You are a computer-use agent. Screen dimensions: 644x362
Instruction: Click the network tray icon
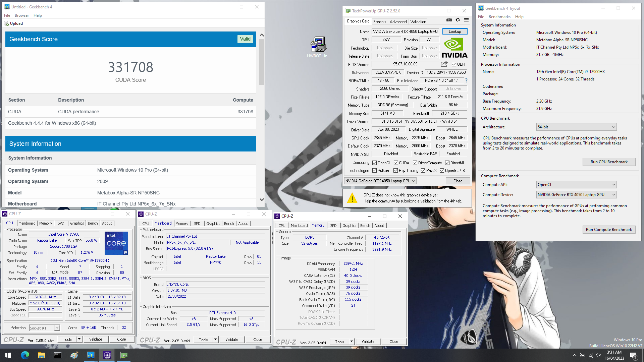click(591, 356)
